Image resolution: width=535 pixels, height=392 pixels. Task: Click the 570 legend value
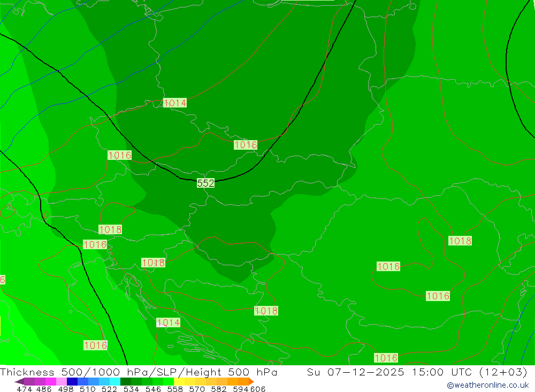(x=197, y=389)
